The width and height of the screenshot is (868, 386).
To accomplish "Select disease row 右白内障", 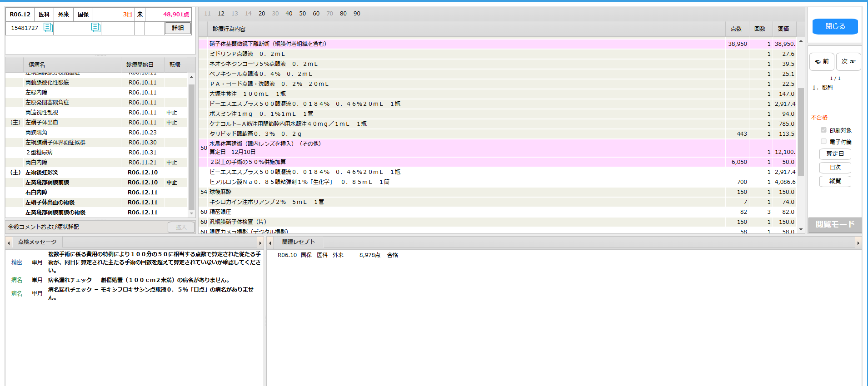I will [x=96, y=193].
